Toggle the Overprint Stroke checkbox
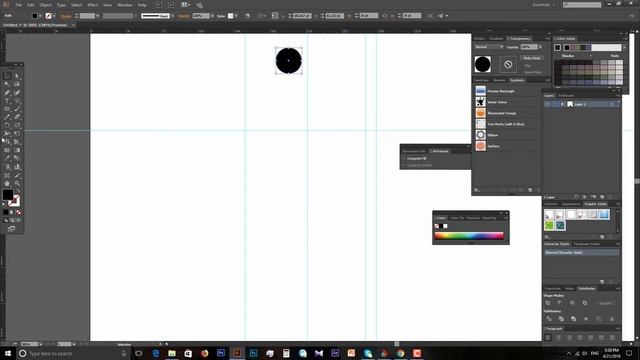 [x=404, y=165]
